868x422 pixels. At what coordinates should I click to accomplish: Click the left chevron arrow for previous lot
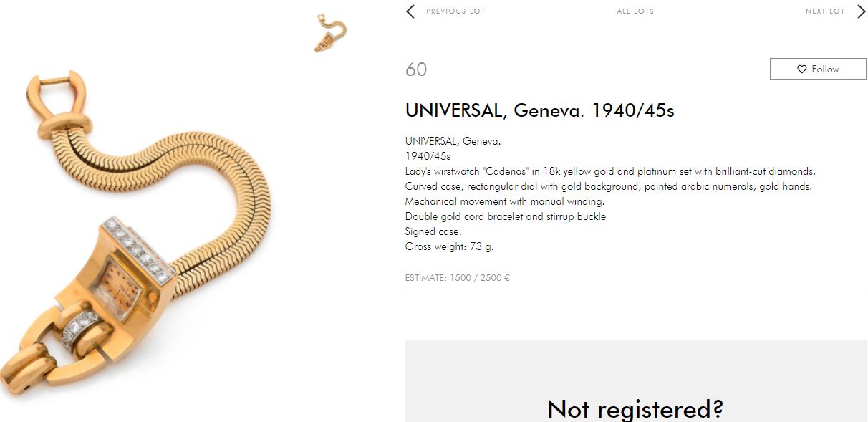click(410, 11)
